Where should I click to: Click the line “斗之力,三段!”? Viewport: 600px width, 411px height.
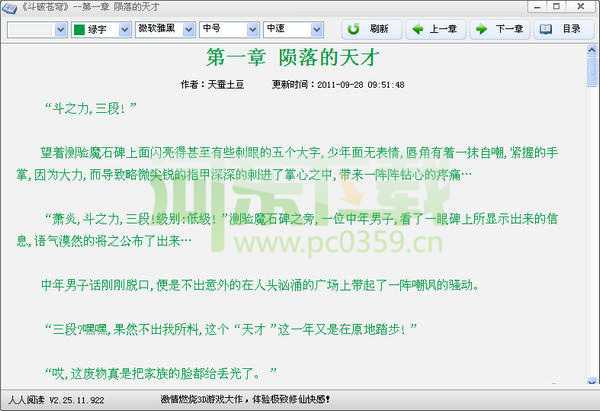(x=90, y=108)
